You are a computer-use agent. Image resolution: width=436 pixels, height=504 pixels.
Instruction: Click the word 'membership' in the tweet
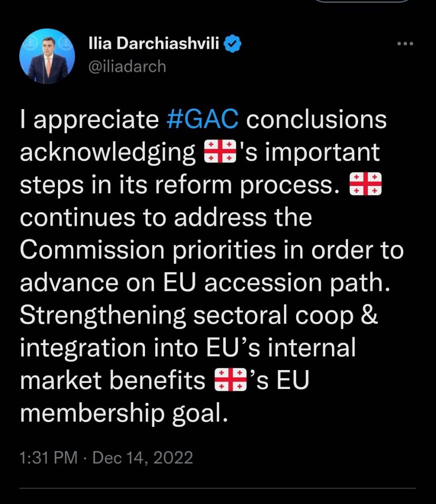[x=92, y=414]
